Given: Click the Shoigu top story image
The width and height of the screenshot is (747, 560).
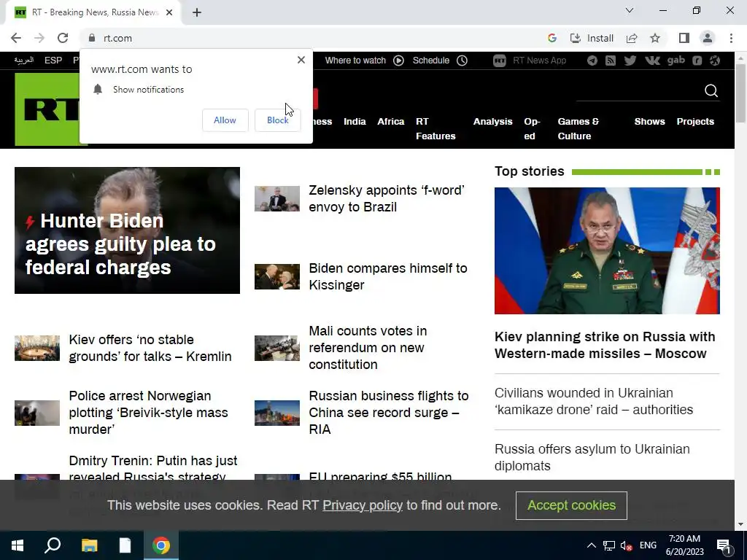Looking at the screenshot, I should [607, 251].
